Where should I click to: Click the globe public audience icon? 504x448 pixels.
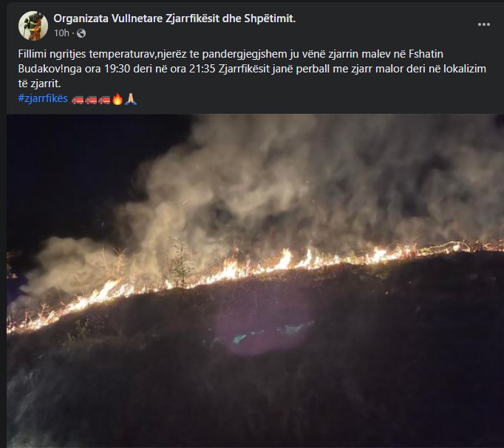point(81,33)
